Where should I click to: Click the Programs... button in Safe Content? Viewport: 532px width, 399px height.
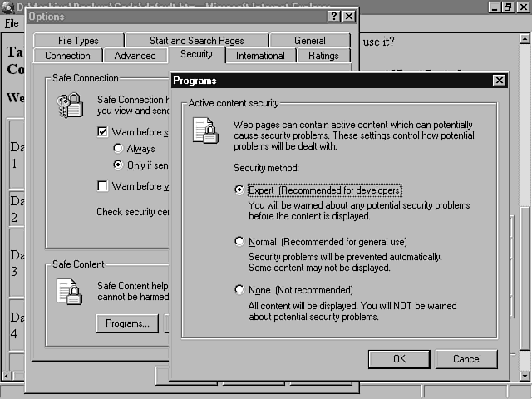(x=127, y=324)
